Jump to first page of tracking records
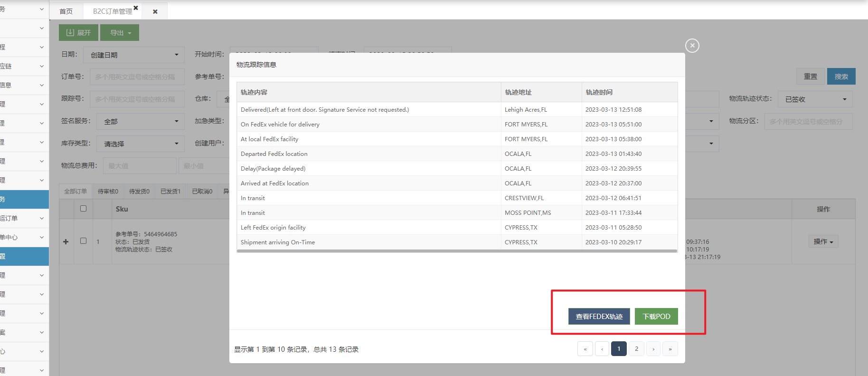This screenshot has width=868, height=376. coord(585,349)
